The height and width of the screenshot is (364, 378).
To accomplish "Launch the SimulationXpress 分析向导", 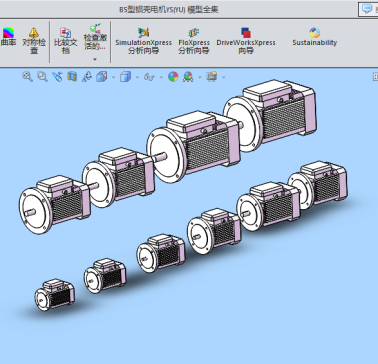I will 143,41.
